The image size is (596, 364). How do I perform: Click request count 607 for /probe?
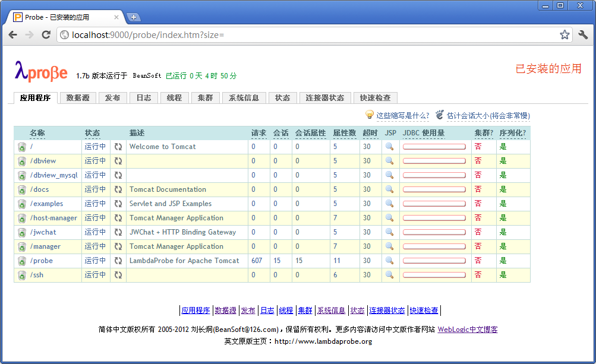click(257, 261)
